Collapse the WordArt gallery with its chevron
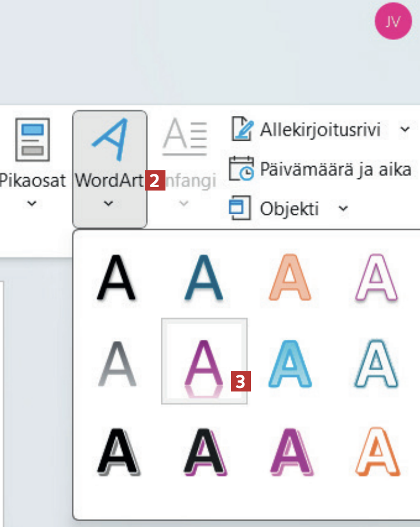The height and width of the screenshot is (527, 420). click(109, 204)
